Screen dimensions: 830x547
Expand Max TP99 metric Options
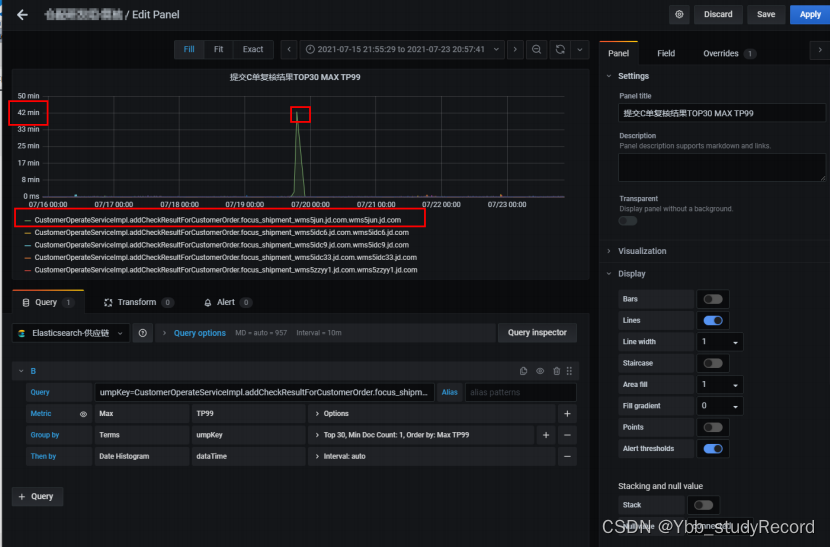431,414
